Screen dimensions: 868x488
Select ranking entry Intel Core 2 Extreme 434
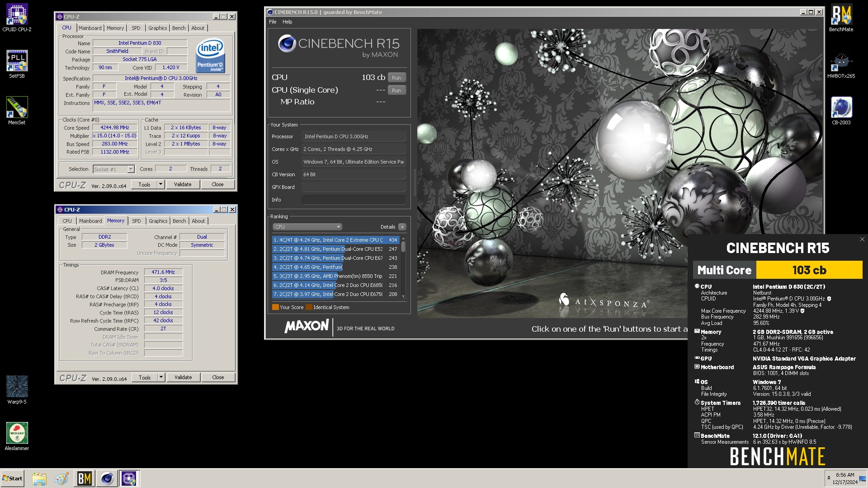tap(335, 240)
